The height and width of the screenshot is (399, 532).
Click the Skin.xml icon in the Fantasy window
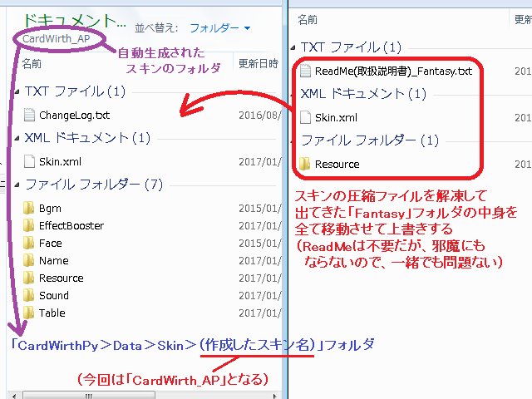305,117
